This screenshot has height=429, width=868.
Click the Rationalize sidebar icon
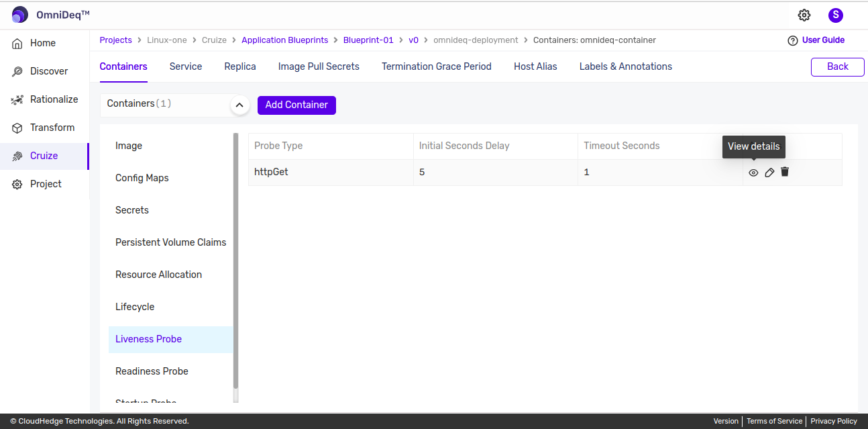(17, 99)
